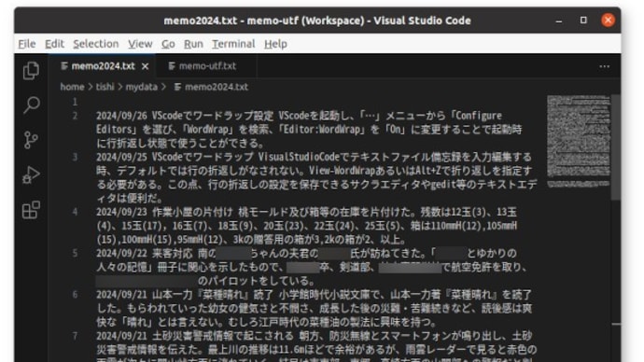This screenshot has height=362, width=644.
Task: Click the file icon on memo2024.txt tab
Action: (x=64, y=66)
